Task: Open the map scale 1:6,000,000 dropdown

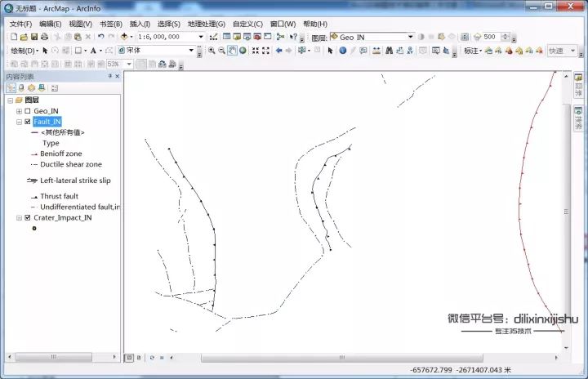Action: point(201,37)
